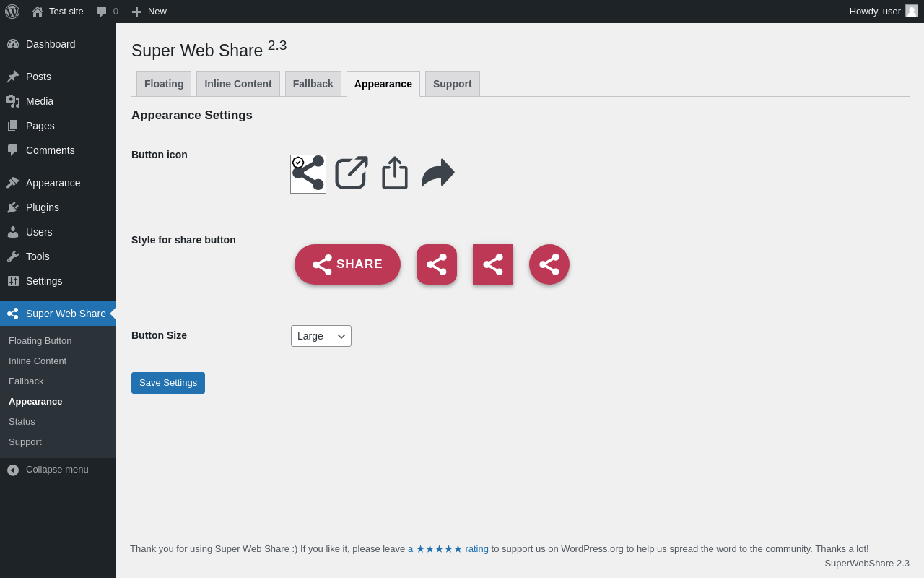Screen dimensions: 924x578
Task: Switch to the Inline Content tab
Action: point(238,84)
